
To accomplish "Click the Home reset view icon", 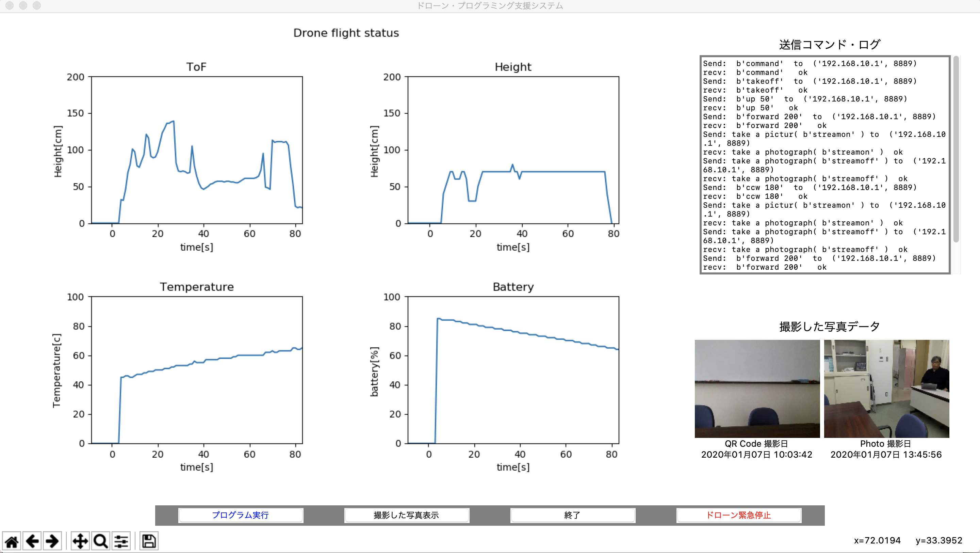I will pos(12,541).
